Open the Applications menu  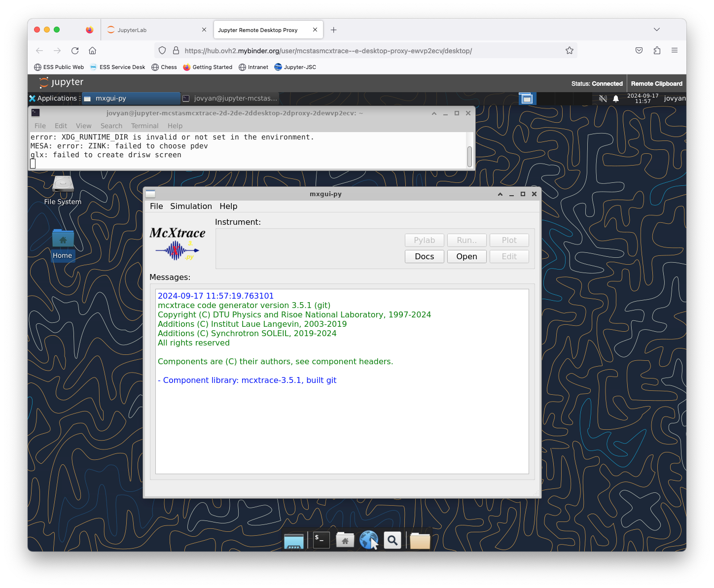(53, 99)
